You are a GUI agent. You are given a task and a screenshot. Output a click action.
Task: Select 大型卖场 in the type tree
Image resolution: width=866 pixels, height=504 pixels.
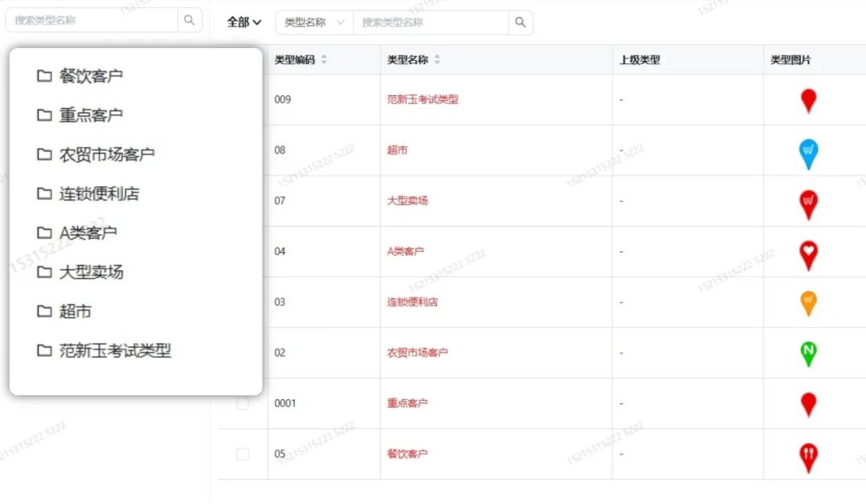pyautogui.click(x=91, y=272)
